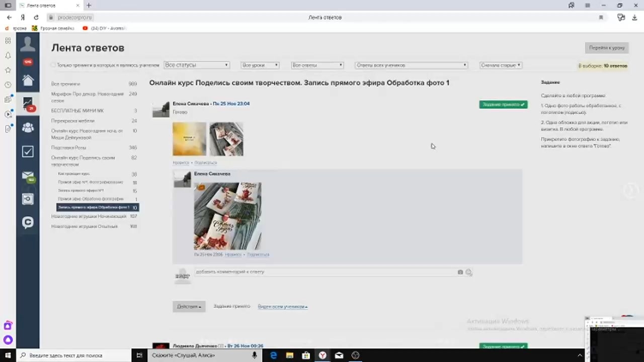Open Microsoft Store from the taskbar
The height and width of the screenshot is (362, 644).
pos(306,355)
